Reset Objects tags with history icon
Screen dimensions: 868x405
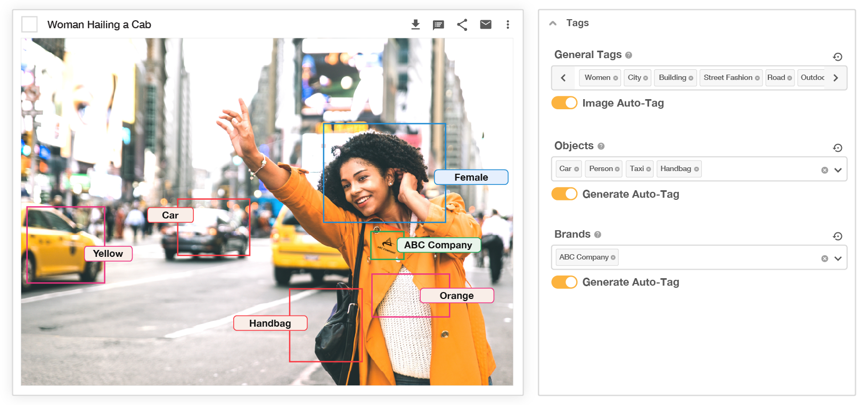coord(837,148)
